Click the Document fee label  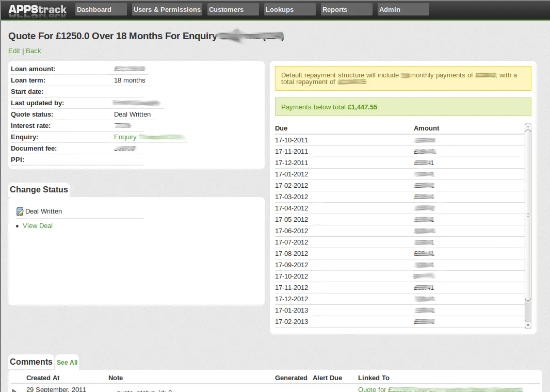(34, 149)
